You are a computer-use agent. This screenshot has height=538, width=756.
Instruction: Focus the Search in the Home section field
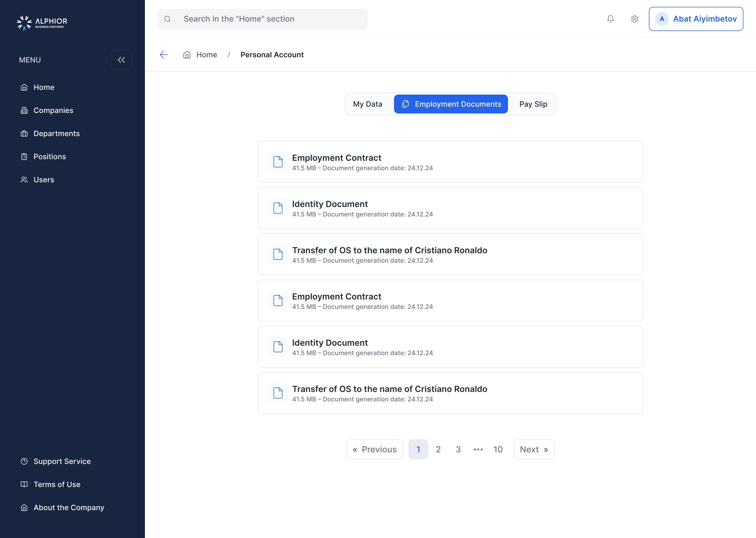click(262, 19)
